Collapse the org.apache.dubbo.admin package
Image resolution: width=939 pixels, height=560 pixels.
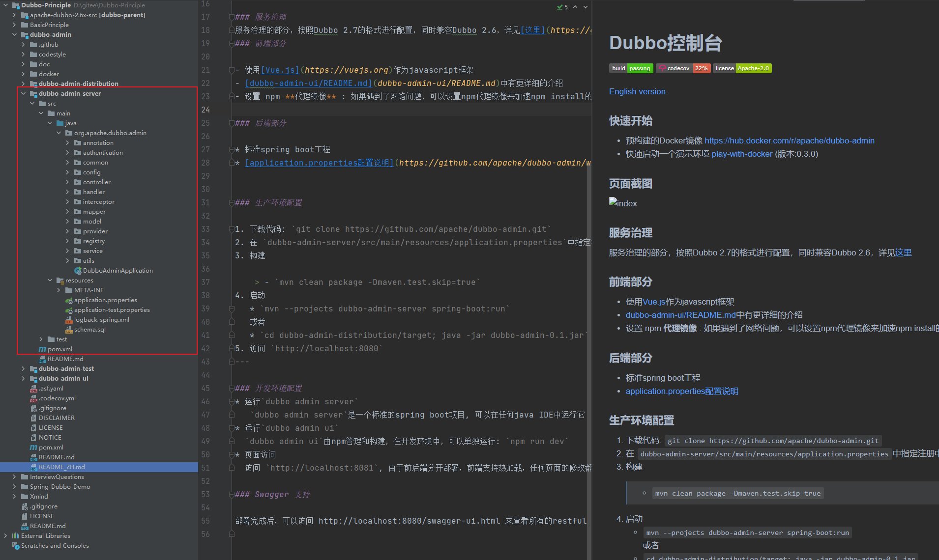coord(59,133)
